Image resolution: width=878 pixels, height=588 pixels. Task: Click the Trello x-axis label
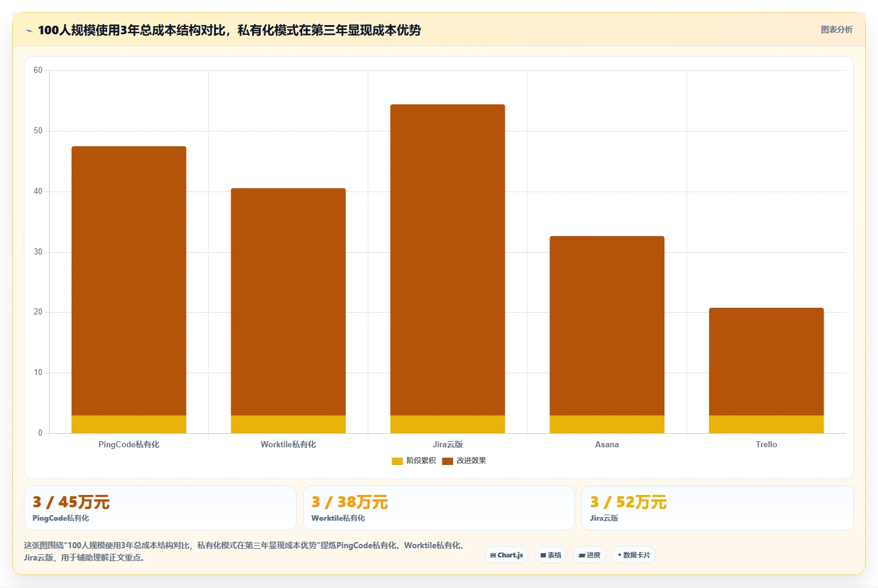pyautogui.click(x=767, y=445)
